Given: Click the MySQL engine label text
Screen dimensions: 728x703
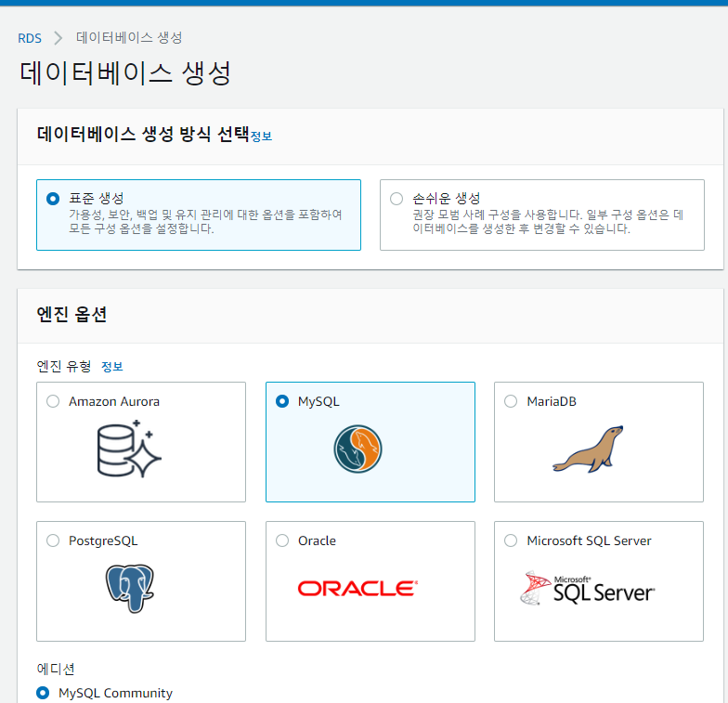Looking at the screenshot, I should [x=318, y=401].
